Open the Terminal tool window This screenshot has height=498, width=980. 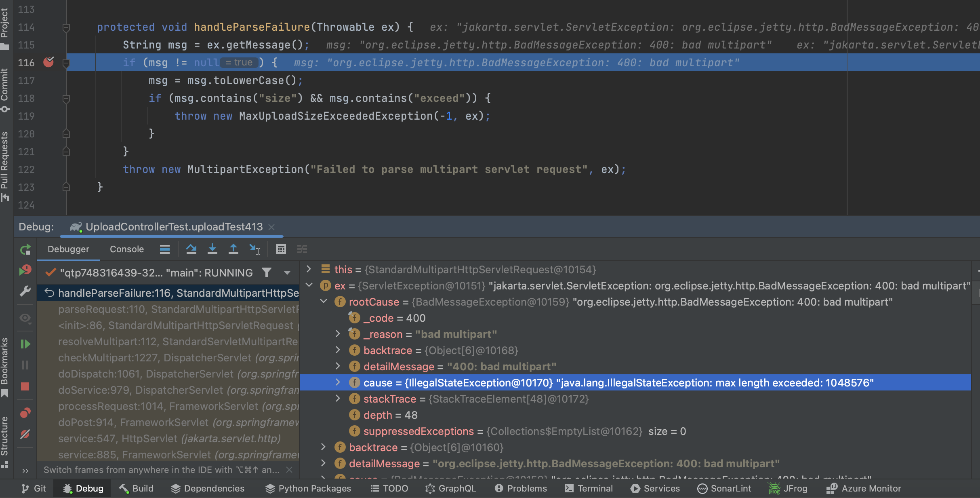[589, 488]
